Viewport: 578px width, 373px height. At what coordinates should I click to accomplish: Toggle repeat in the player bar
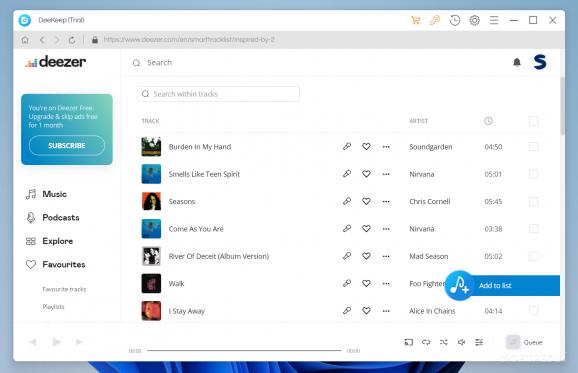(426, 342)
